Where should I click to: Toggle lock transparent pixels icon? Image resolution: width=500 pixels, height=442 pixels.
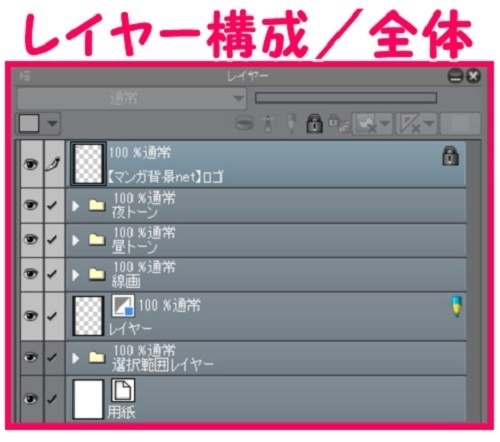(x=338, y=123)
